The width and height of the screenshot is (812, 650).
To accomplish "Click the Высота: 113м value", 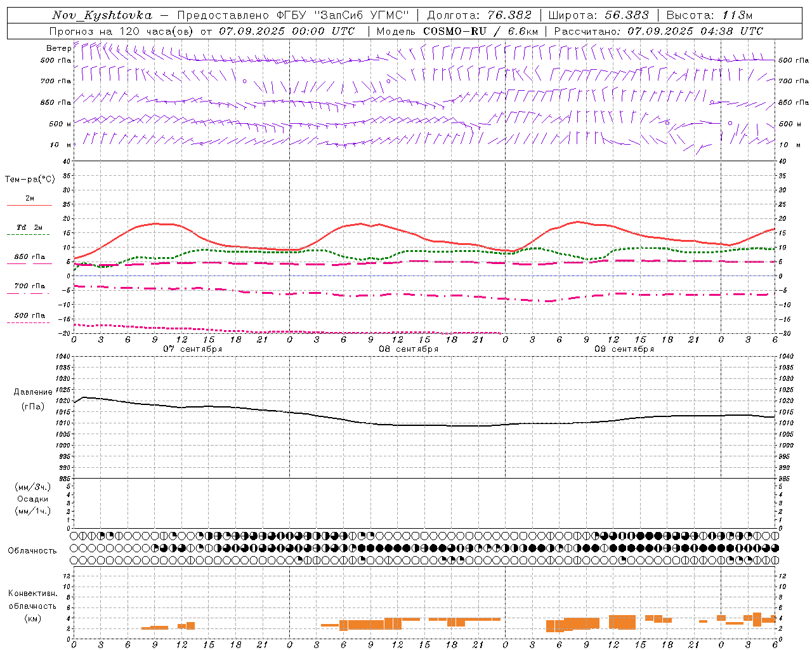I will [709, 15].
